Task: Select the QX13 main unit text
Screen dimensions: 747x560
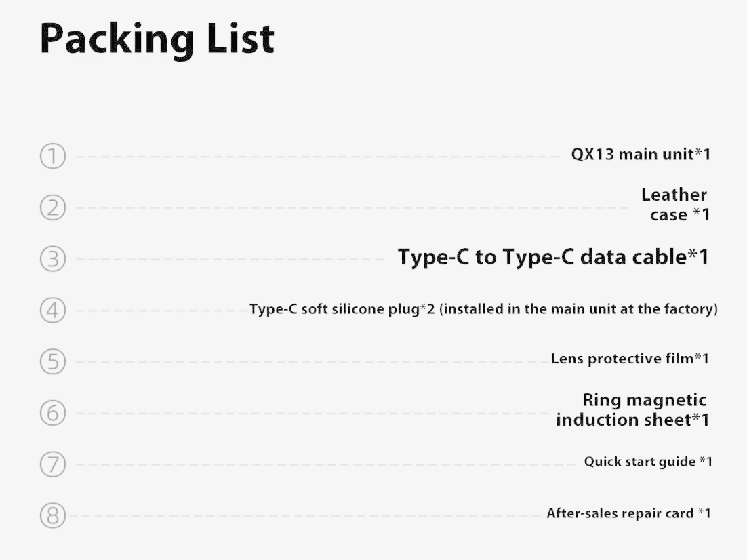Action: click(x=641, y=155)
